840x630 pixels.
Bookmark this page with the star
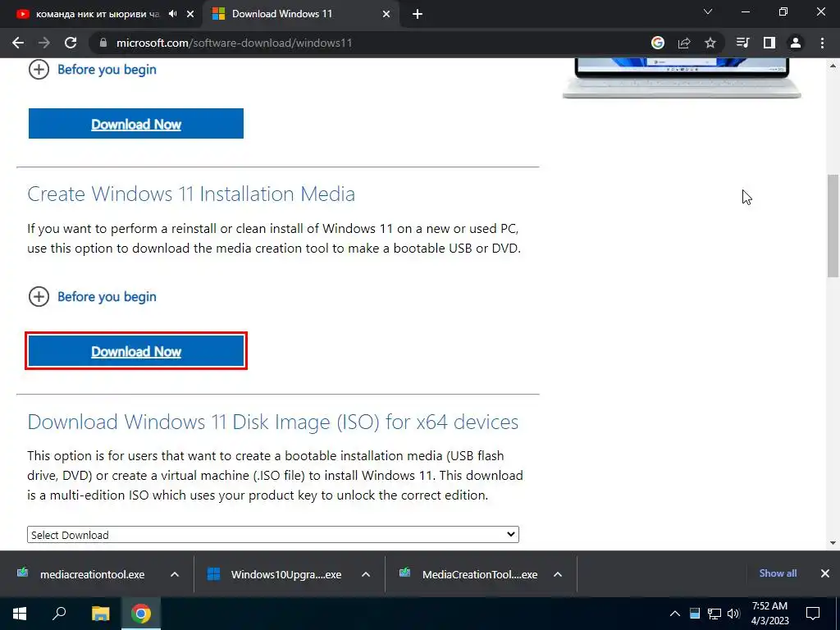710,43
